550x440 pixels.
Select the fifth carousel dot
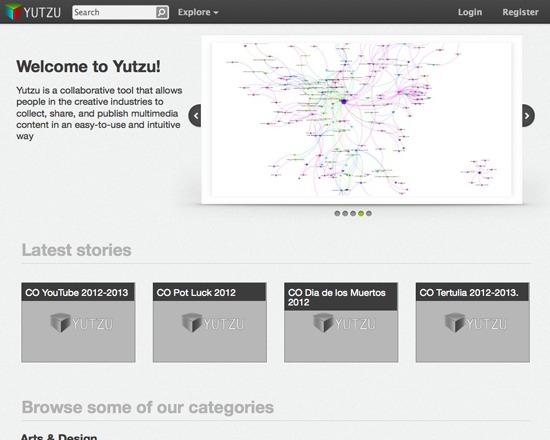[369, 213]
